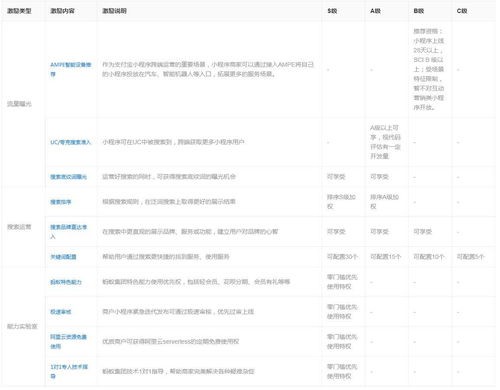Open the 1对1专人技术服务 link
The height and width of the screenshot is (390, 500).
[69, 371]
